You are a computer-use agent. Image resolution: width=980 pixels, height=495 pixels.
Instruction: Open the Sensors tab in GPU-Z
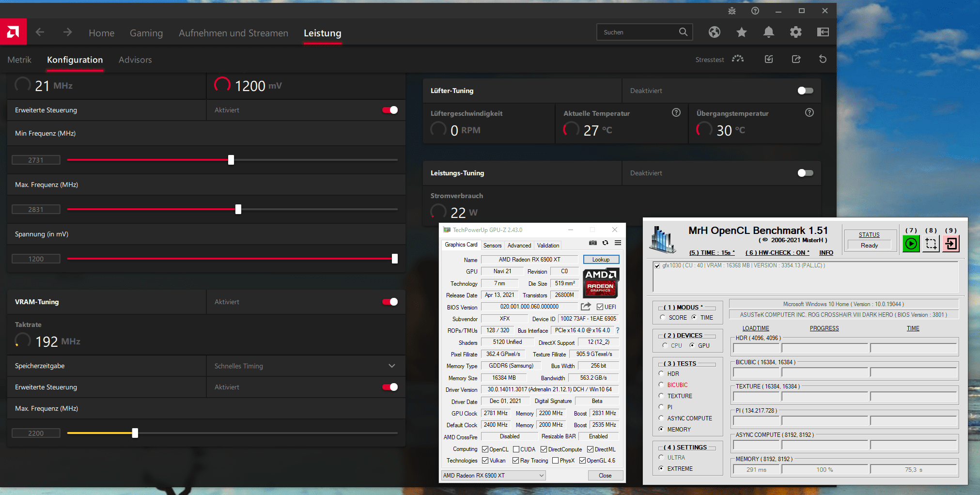[492, 246]
